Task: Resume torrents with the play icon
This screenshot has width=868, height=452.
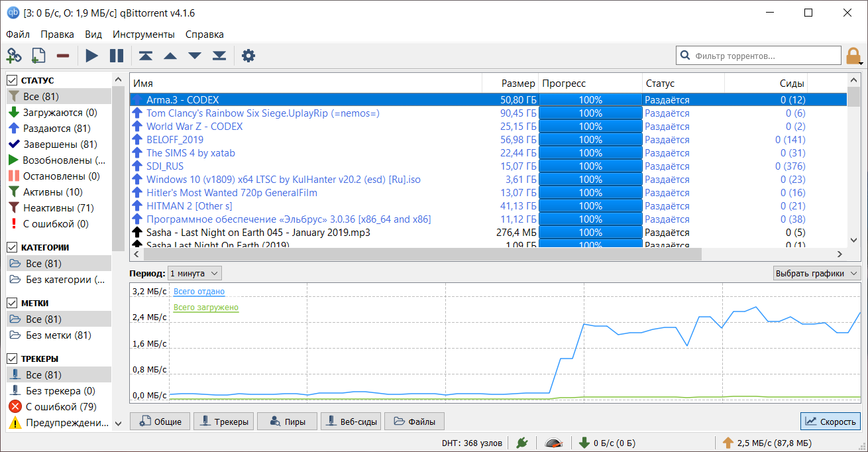Action: tap(91, 56)
